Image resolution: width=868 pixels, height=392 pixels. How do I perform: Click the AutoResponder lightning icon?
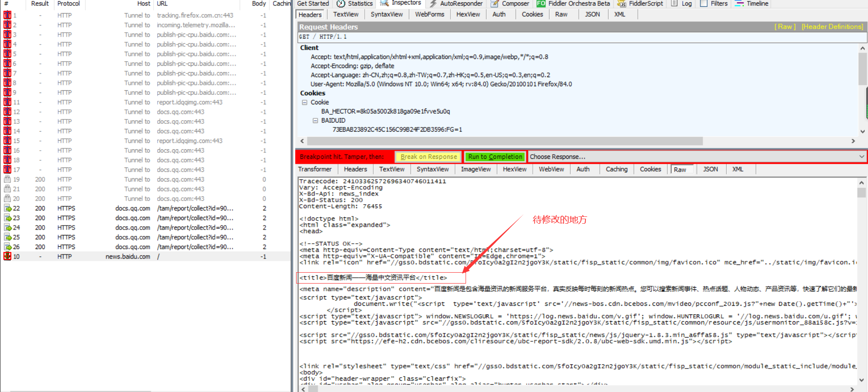coord(433,4)
